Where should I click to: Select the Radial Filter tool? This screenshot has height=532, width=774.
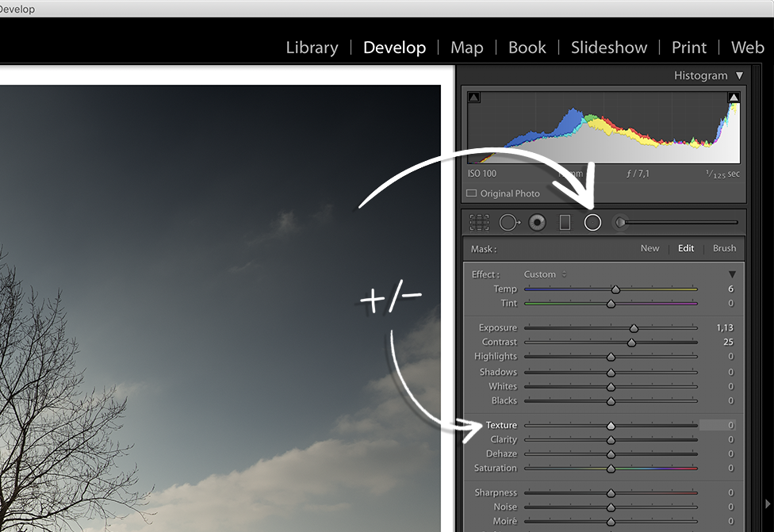592,223
